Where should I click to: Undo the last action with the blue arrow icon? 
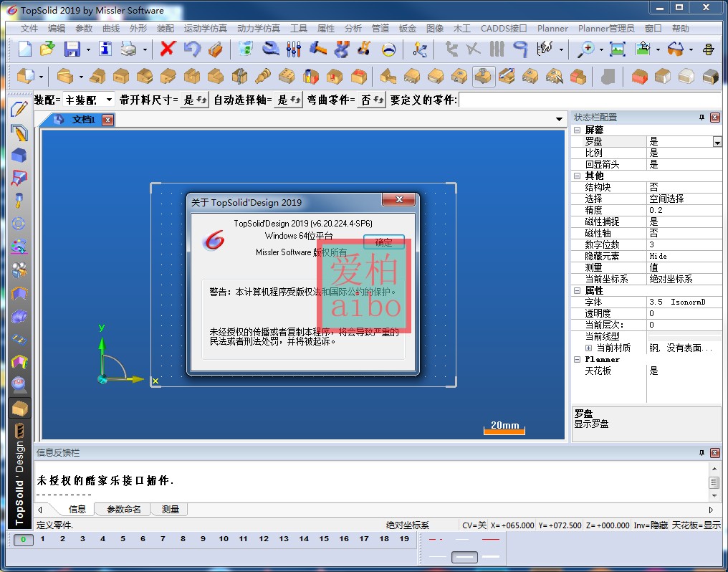pos(192,49)
